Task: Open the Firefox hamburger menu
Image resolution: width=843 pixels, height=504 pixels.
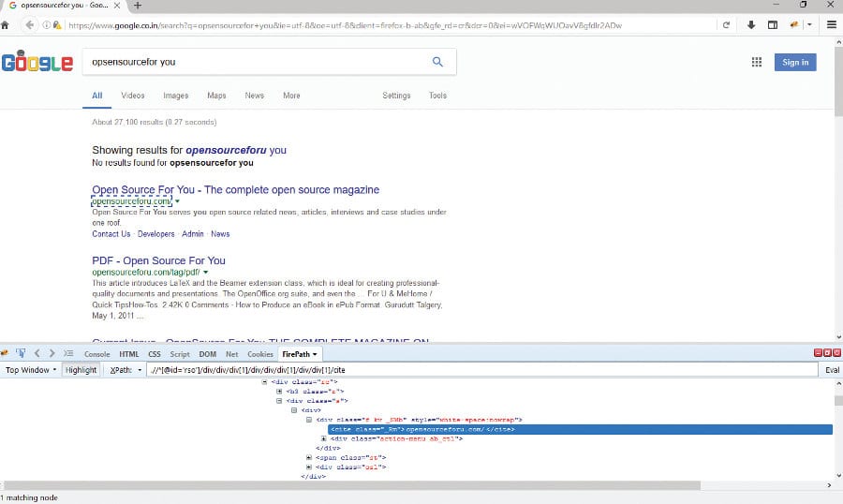Action: 831,24
